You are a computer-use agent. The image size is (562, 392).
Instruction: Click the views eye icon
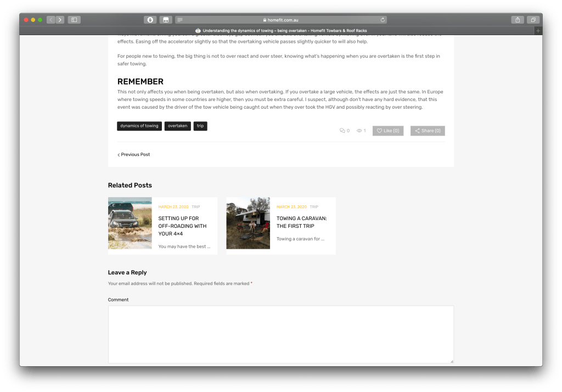tap(359, 131)
